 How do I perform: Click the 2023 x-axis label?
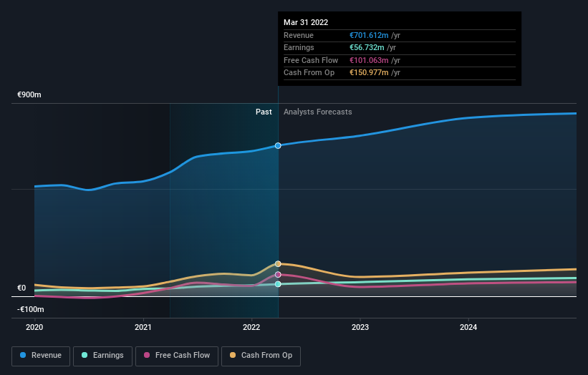point(360,327)
